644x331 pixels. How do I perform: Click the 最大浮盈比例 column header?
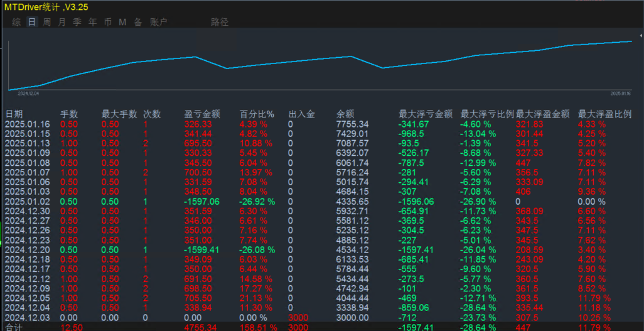click(604, 114)
